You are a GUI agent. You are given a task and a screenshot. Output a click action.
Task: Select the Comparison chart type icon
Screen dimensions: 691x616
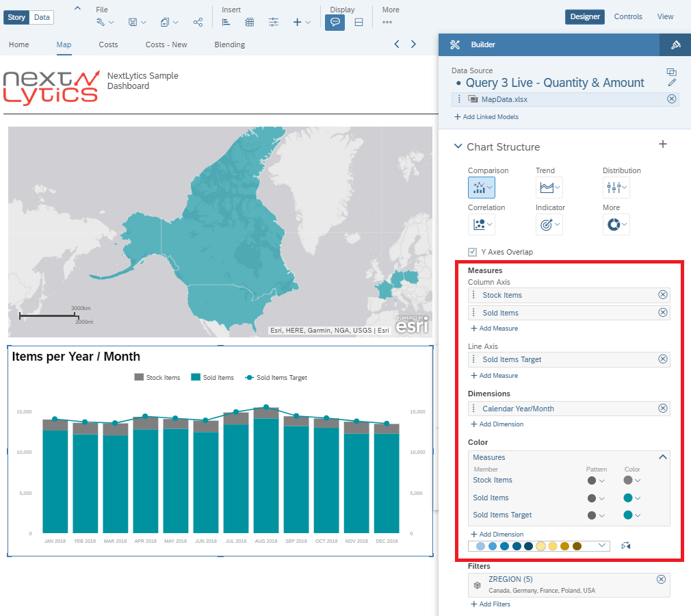(x=481, y=187)
